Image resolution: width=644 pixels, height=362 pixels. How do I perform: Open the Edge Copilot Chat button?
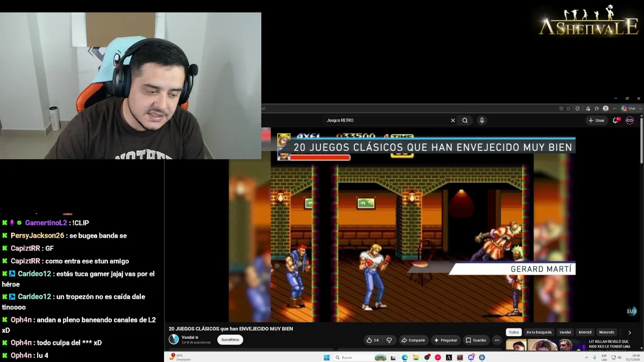click(628, 109)
